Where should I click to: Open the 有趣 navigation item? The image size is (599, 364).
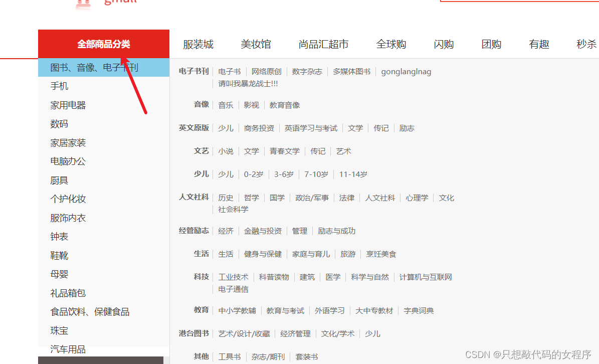click(x=539, y=44)
